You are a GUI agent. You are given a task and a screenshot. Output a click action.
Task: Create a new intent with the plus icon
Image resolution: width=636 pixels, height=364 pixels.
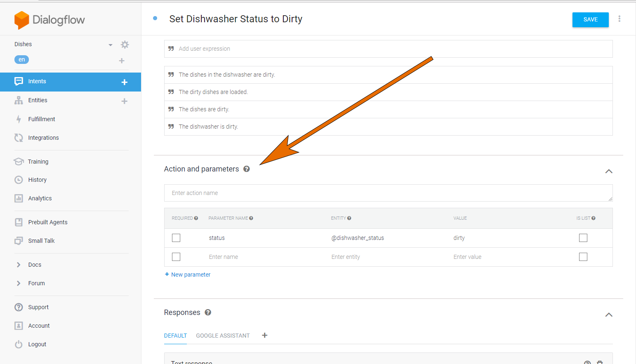124,82
